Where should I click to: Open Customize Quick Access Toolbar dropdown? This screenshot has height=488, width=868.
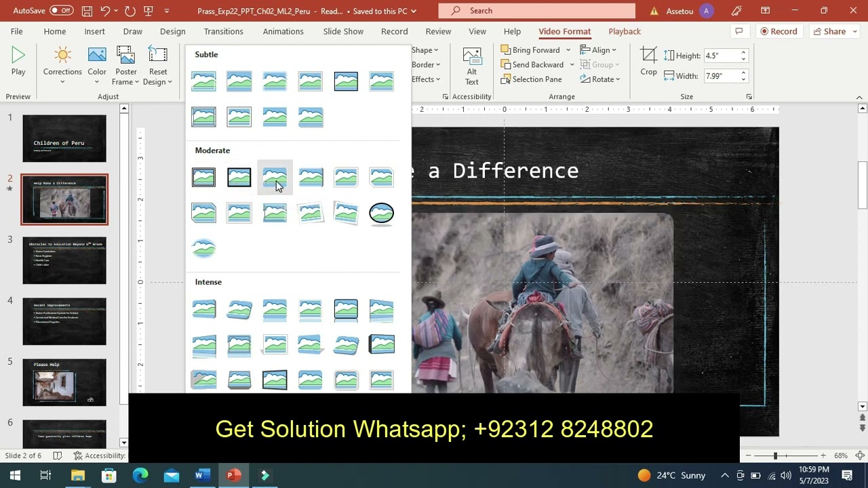pos(167,11)
